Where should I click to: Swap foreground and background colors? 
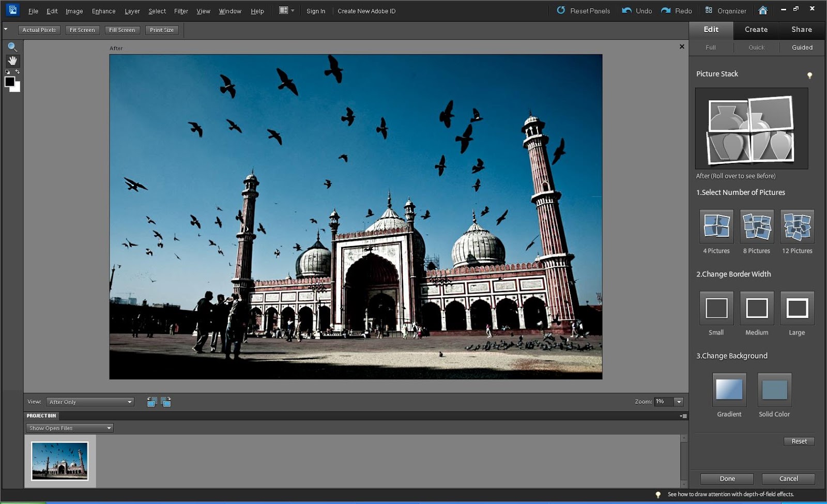(x=17, y=71)
